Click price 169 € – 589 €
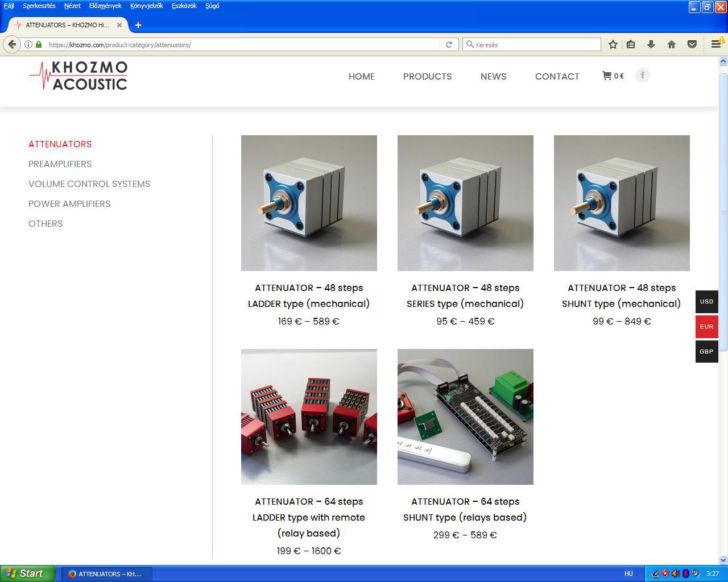Viewport: 728px width, 582px height. click(309, 321)
